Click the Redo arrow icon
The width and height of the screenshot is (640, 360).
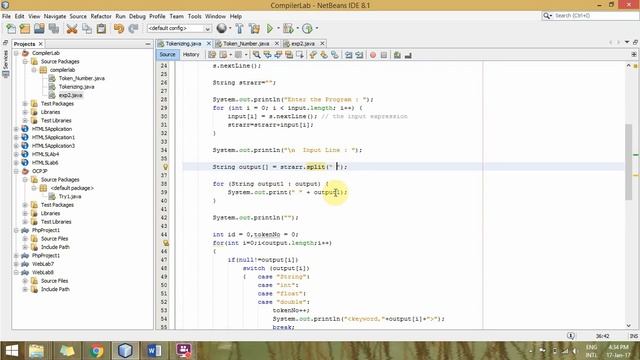point(133,29)
